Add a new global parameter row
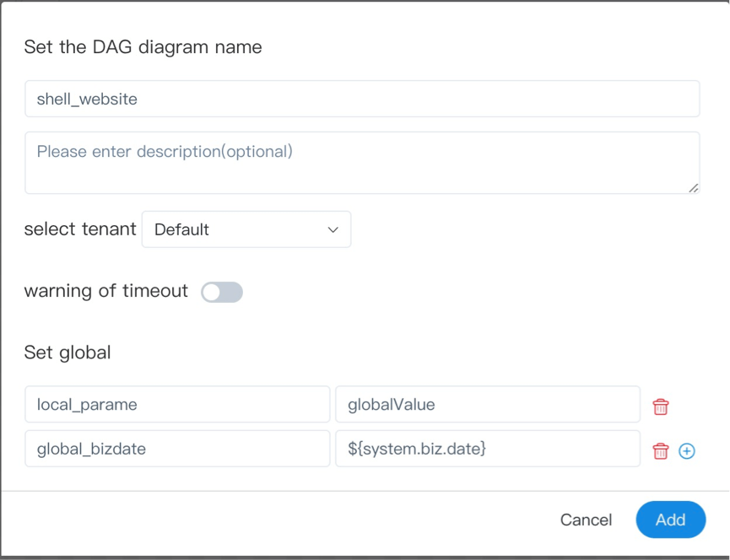This screenshot has width=730, height=560. tap(687, 451)
